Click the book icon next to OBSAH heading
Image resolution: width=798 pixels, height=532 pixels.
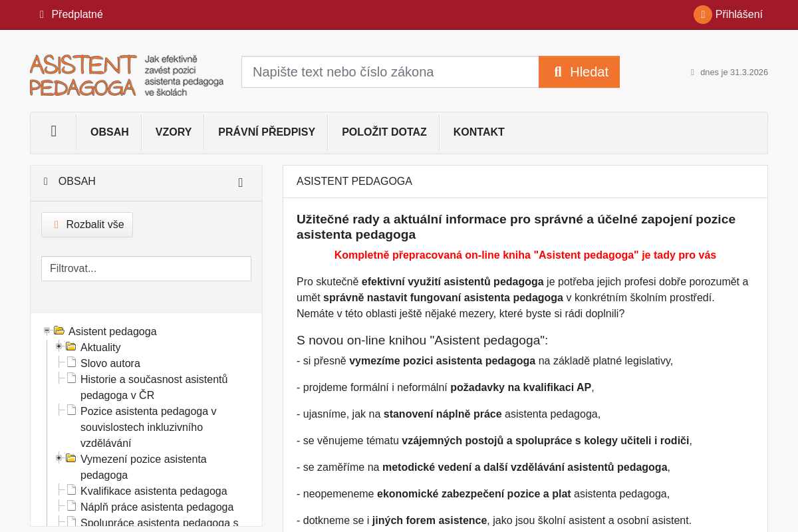click(x=45, y=181)
